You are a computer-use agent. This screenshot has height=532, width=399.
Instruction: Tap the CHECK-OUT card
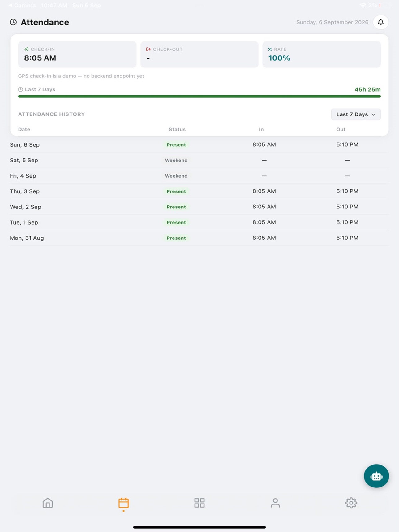[199, 54]
